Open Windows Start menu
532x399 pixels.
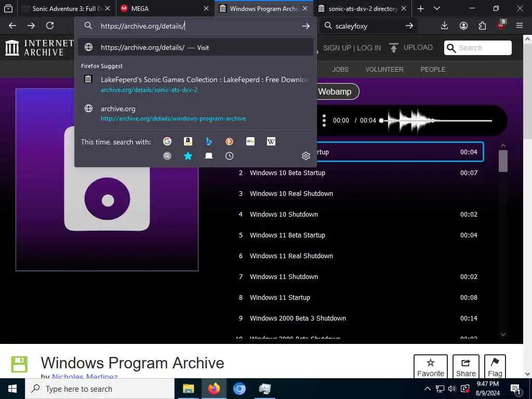(12, 389)
